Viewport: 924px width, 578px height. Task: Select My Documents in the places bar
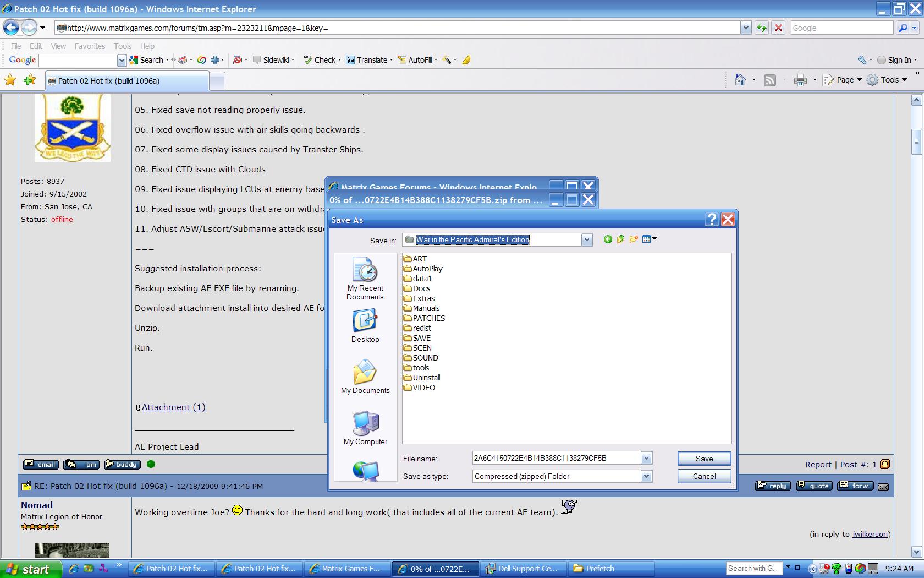pyautogui.click(x=365, y=377)
